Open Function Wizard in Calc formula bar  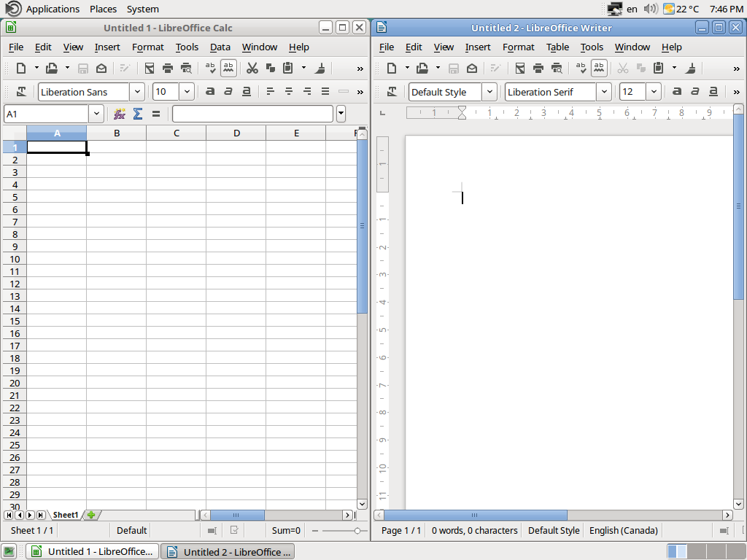(x=120, y=114)
